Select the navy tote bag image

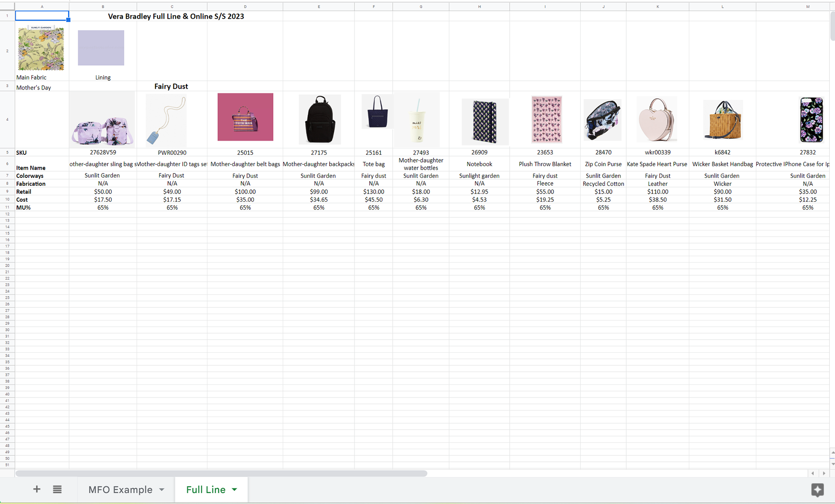pyautogui.click(x=377, y=112)
